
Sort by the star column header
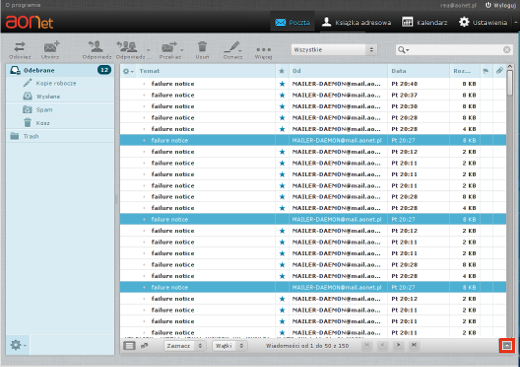(x=282, y=71)
